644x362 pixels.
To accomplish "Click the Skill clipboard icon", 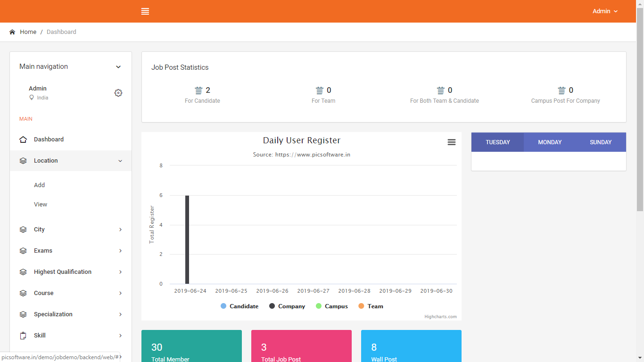I will tap(23, 336).
